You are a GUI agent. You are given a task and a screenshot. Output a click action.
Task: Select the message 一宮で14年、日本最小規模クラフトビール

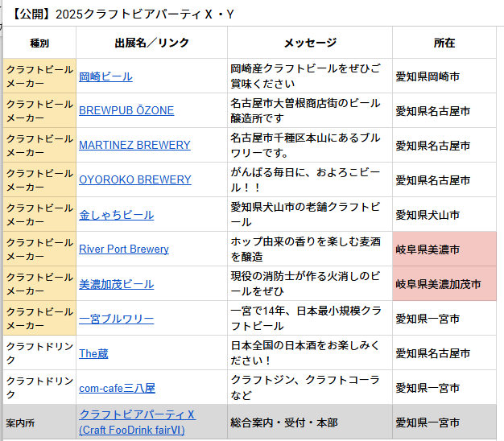click(x=310, y=319)
